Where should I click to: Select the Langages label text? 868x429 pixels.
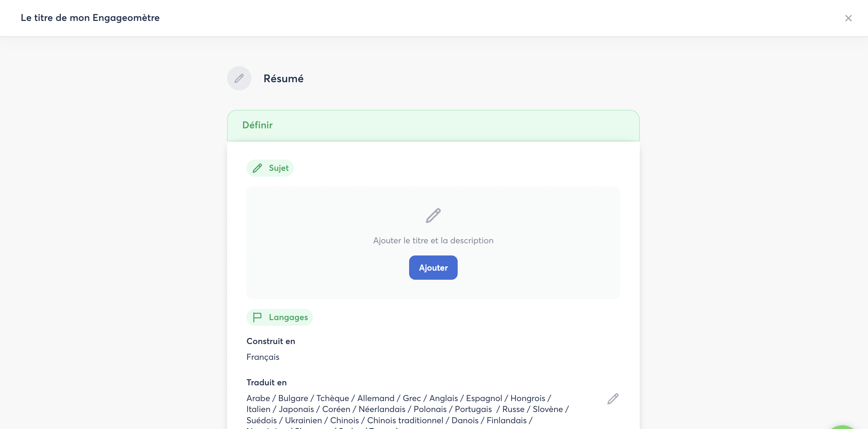[x=288, y=317]
